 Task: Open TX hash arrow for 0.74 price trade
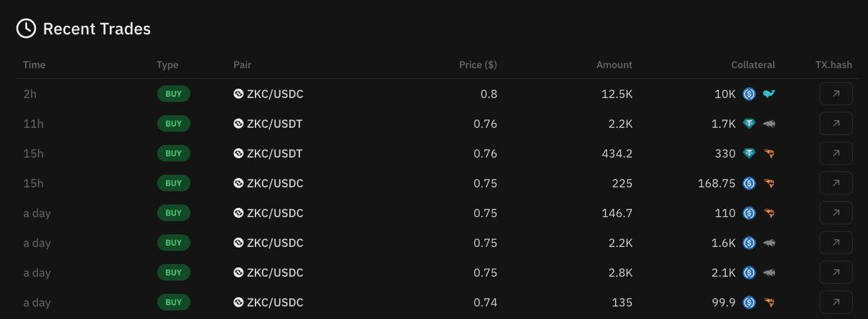coord(835,302)
